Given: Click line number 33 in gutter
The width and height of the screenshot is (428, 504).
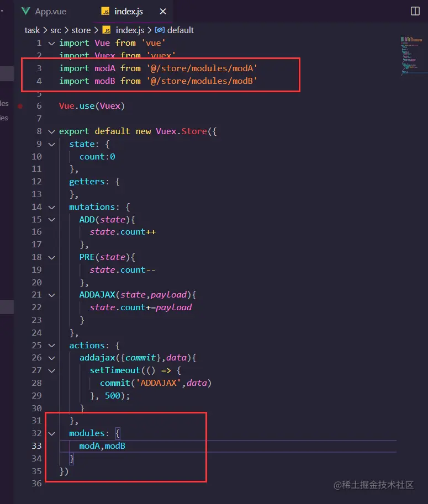Looking at the screenshot, I should coord(36,446).
